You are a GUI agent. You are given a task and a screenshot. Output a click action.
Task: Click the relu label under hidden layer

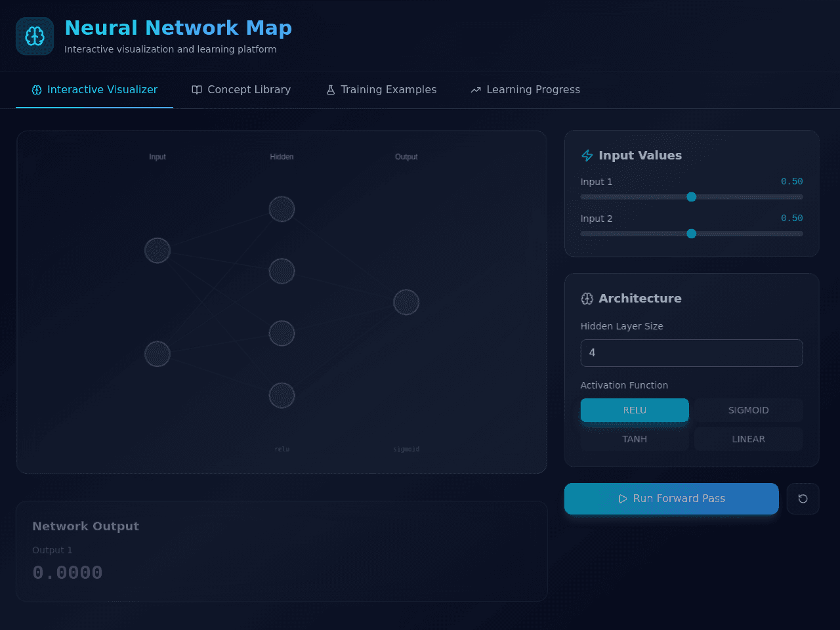click(282, 450)
